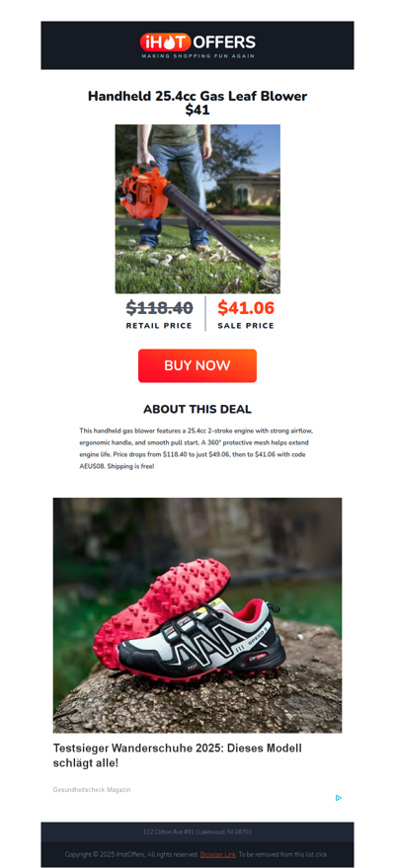Click the crossed-out $118.40 retail price
The height and width of the screenshot is (868, 395).
[159, 308]
